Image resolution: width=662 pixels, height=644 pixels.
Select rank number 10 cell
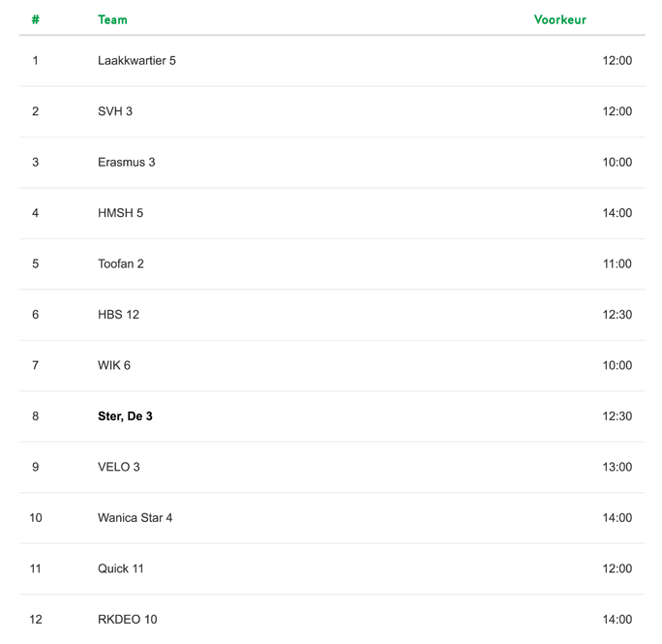point(36,518)
